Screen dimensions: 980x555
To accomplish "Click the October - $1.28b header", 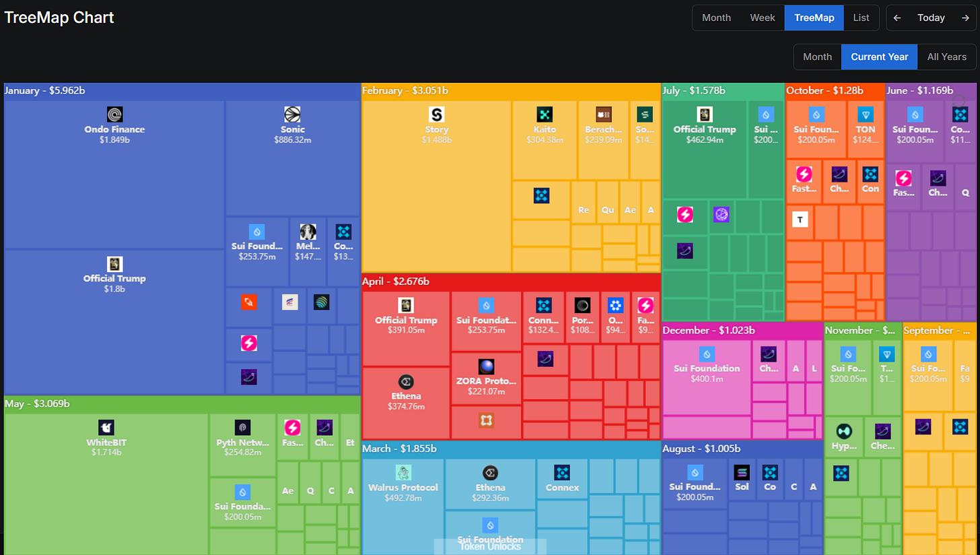I will coord(825,90).
